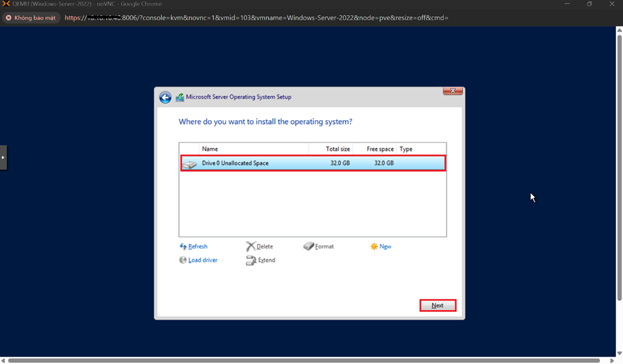The height and width of the screenshot is (364, 623).
Task: Expand the noVNC side control panel
Action: point(3,157)
